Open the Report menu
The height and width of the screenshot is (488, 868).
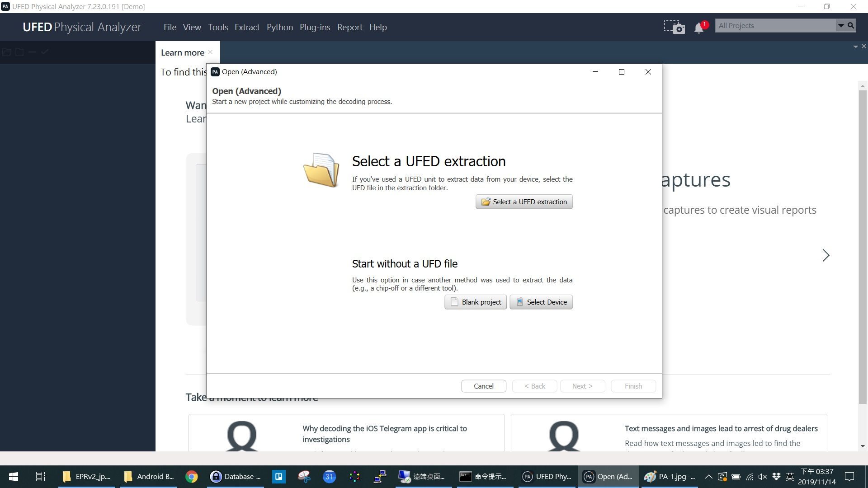tap(349, 27)
